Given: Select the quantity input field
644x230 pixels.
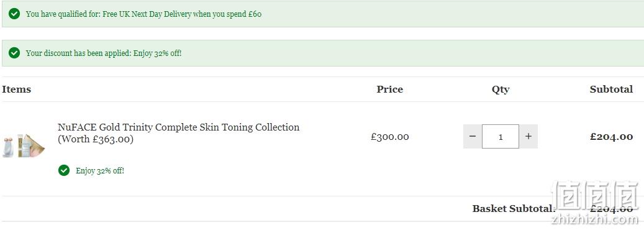Looking at the screenshot, I should pos(501,136).
